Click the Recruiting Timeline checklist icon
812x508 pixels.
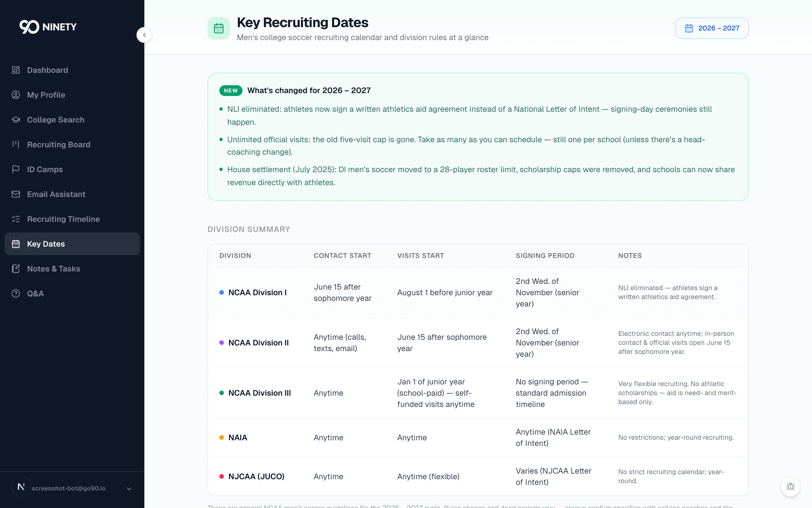point(16,219)
